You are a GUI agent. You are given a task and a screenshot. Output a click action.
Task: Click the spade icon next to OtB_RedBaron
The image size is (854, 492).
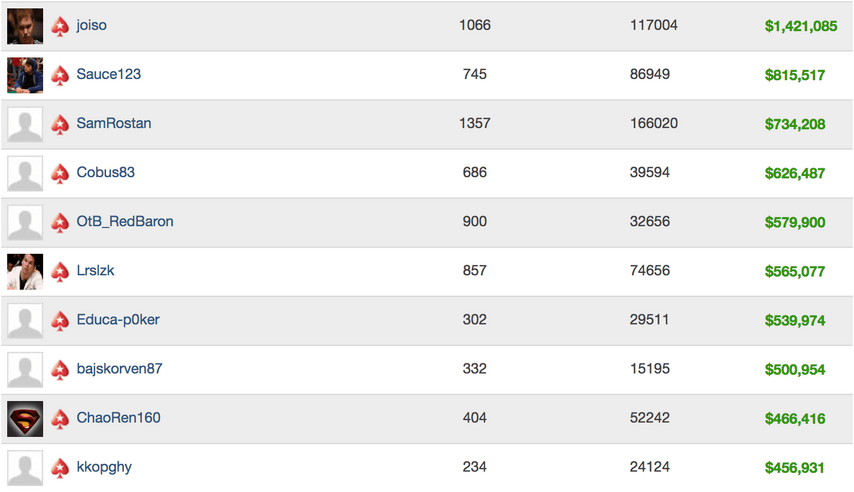pos(60,222)
